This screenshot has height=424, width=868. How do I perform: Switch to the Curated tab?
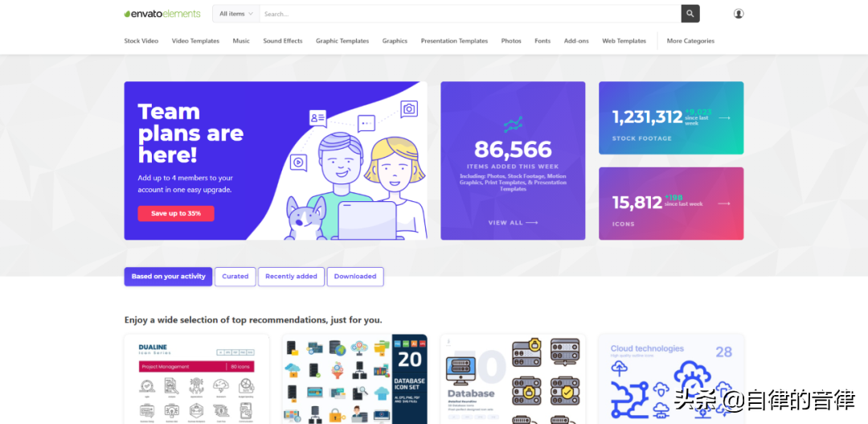(235, 277)
